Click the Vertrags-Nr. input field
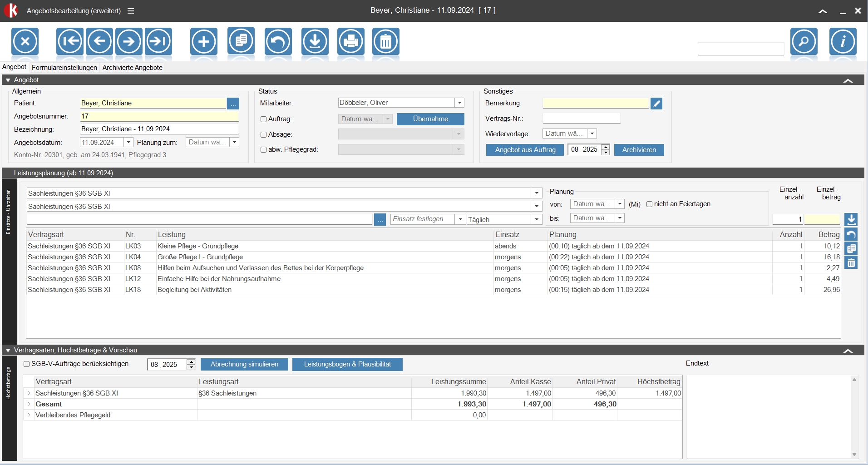 coord(581,119)
